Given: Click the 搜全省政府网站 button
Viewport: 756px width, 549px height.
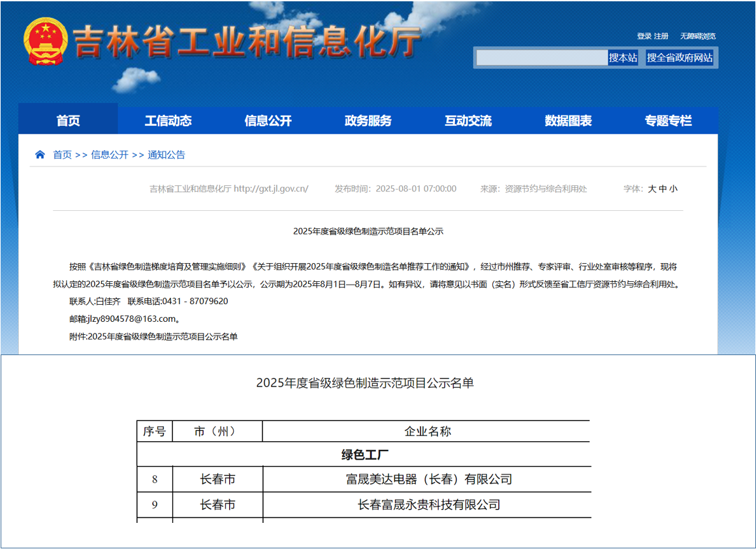Looking at the screenshot, I should 680,57.
